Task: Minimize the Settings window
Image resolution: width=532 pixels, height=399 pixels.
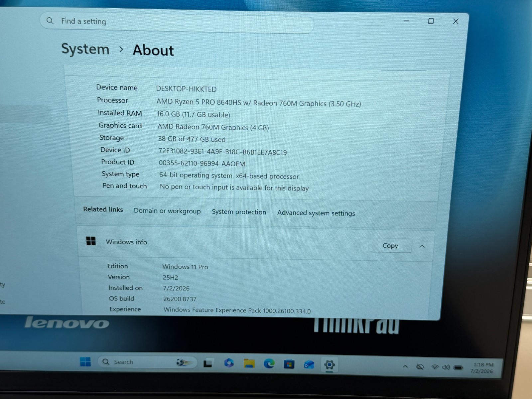Action: 406,21
